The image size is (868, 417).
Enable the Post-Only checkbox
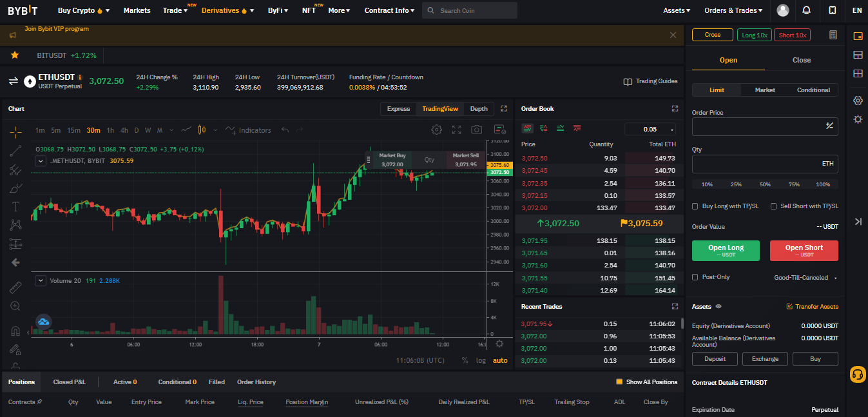pos(695,277)
